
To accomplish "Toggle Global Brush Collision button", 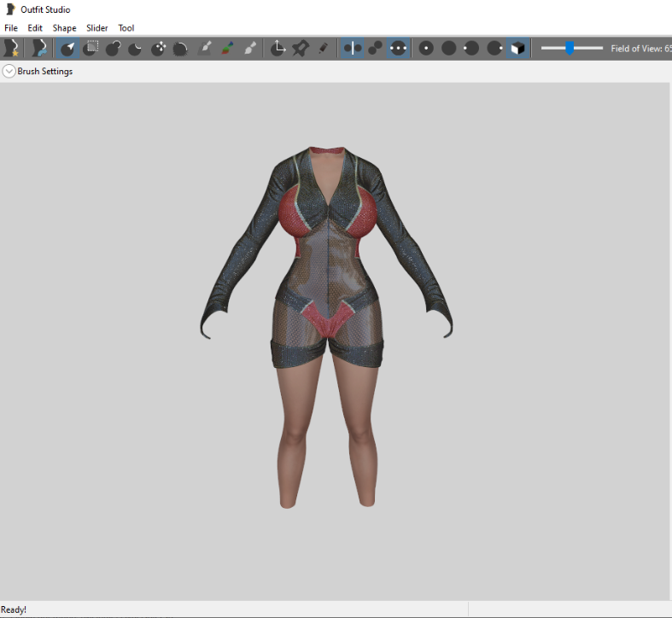I will 398,48.
